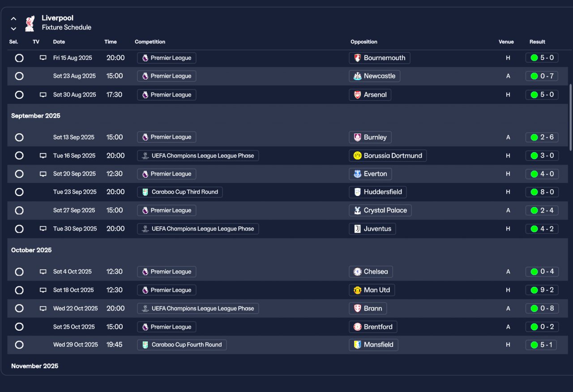Click the down chevron beside the Liverpool title
Screen dimensions: 573x392
point(13,29)
